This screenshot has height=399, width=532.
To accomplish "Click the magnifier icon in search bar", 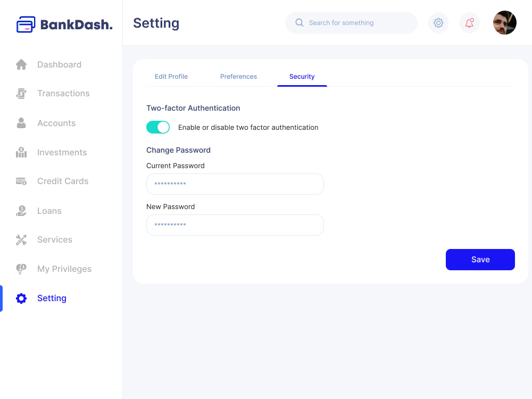I will tap(299, 23).
